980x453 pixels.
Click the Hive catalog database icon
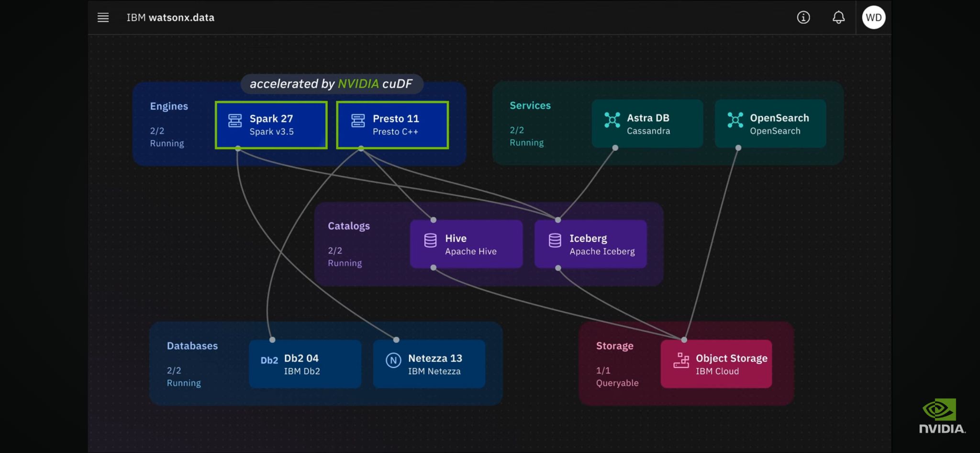click(430, 240)
